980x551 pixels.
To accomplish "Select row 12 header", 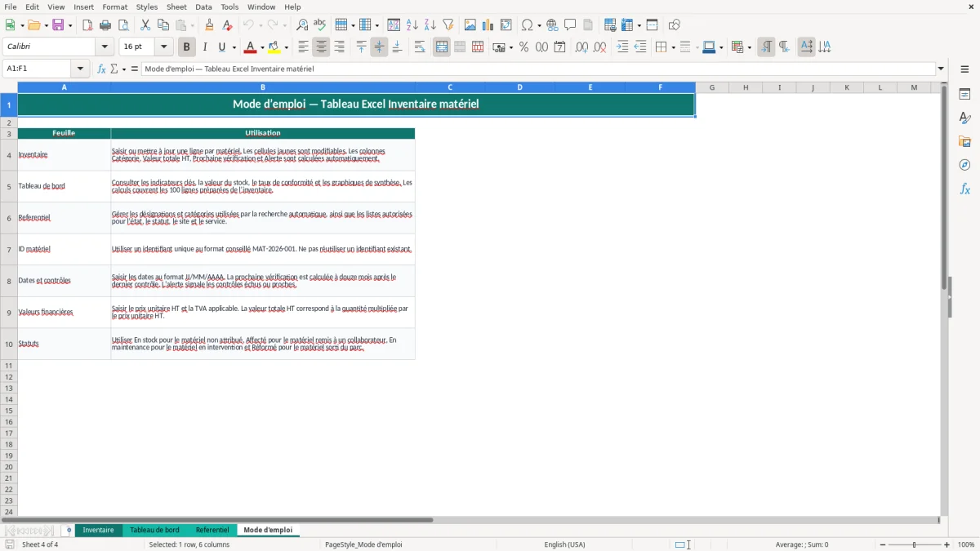I will pos(9,377).
